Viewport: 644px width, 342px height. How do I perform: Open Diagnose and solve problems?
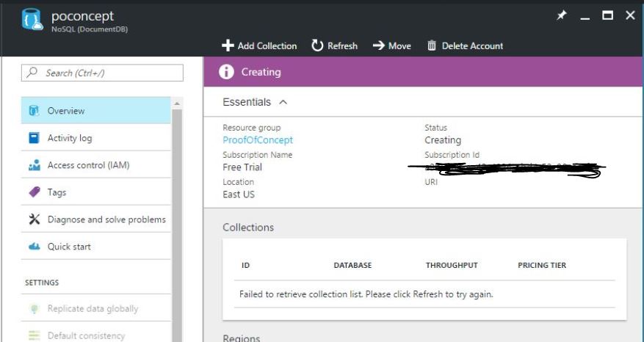pos(95,219)
